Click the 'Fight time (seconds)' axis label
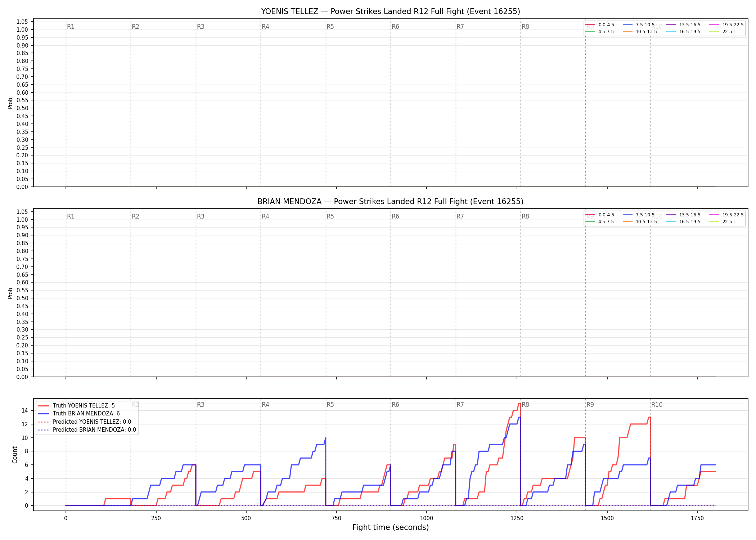 coord(391,527)
